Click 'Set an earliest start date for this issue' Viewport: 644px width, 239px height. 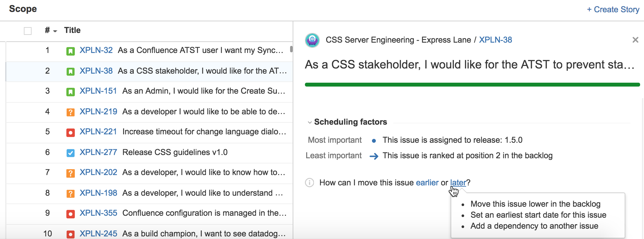pyautogui.click(x=538, y=215)
